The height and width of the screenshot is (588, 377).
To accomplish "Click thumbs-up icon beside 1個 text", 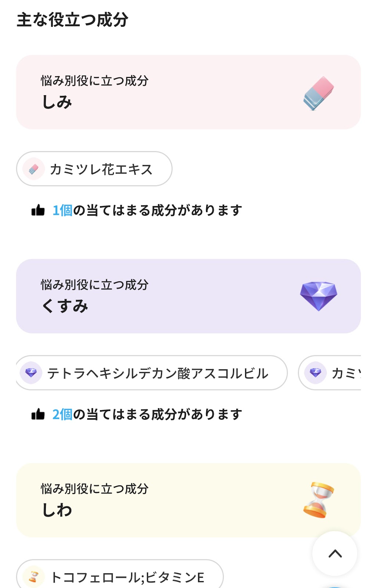I will point(38,211).
